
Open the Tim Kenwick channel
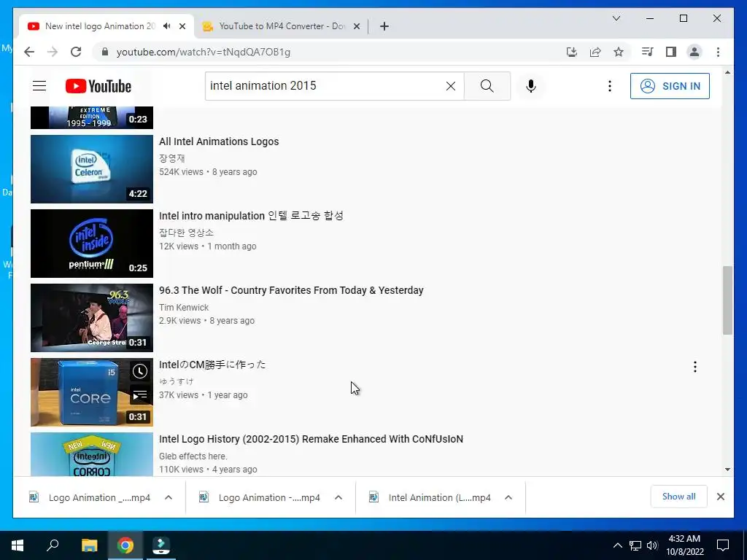(184, 308)
